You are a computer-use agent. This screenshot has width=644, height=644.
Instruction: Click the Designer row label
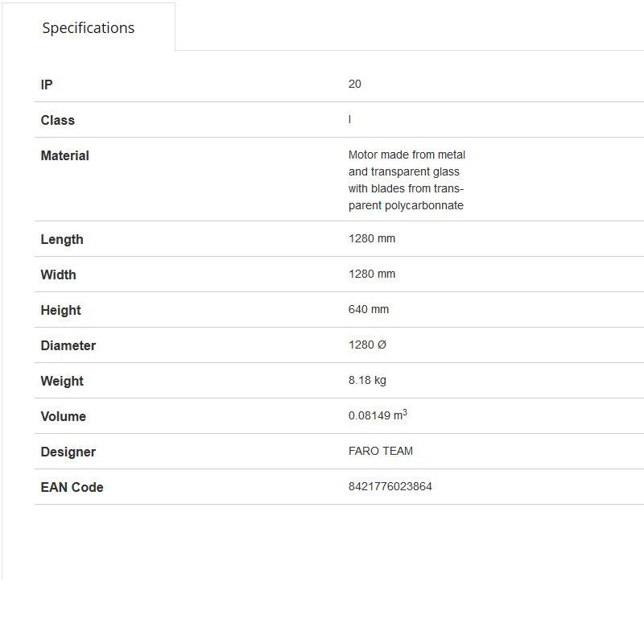click(x=68, y=452)
